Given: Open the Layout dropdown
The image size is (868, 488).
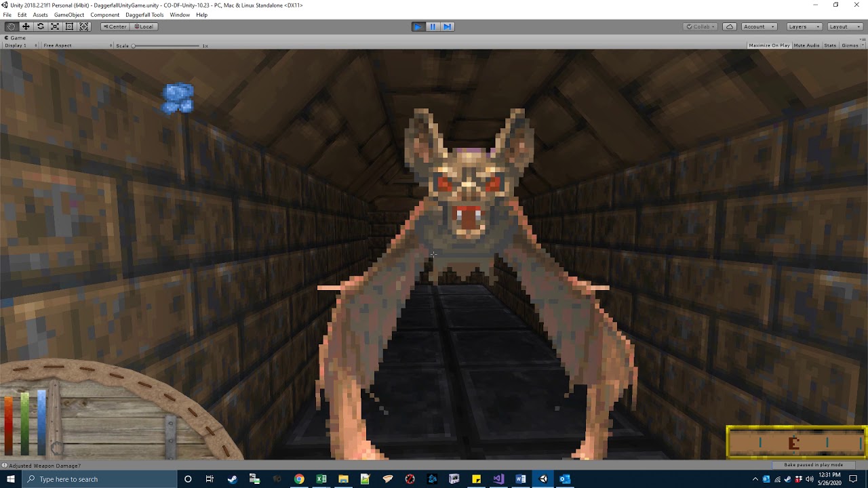Looking at the screenshot, I should (x=844, y=26).
